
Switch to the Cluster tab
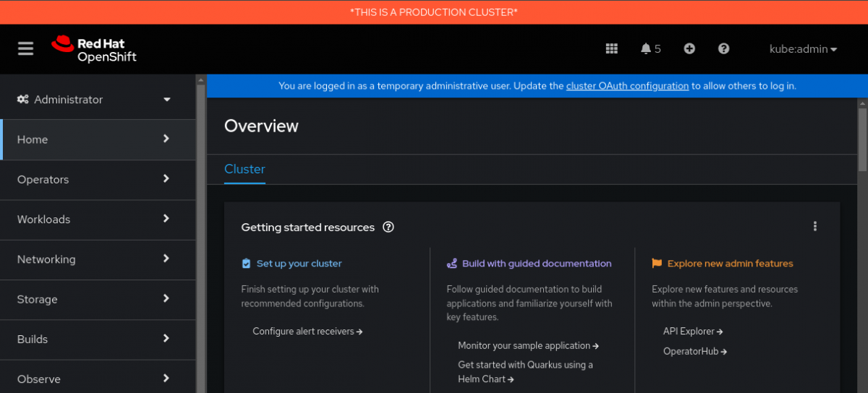coord(244,169)
